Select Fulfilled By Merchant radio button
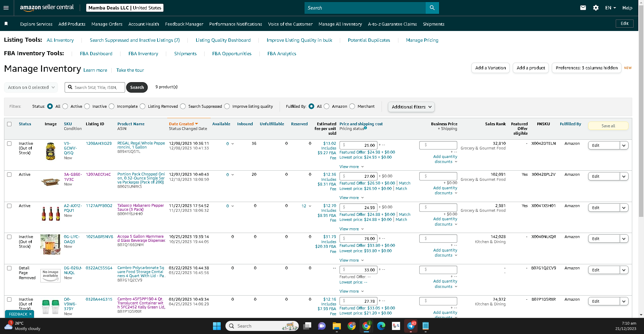Screen dimensions: 644x334 coord(352,106)
